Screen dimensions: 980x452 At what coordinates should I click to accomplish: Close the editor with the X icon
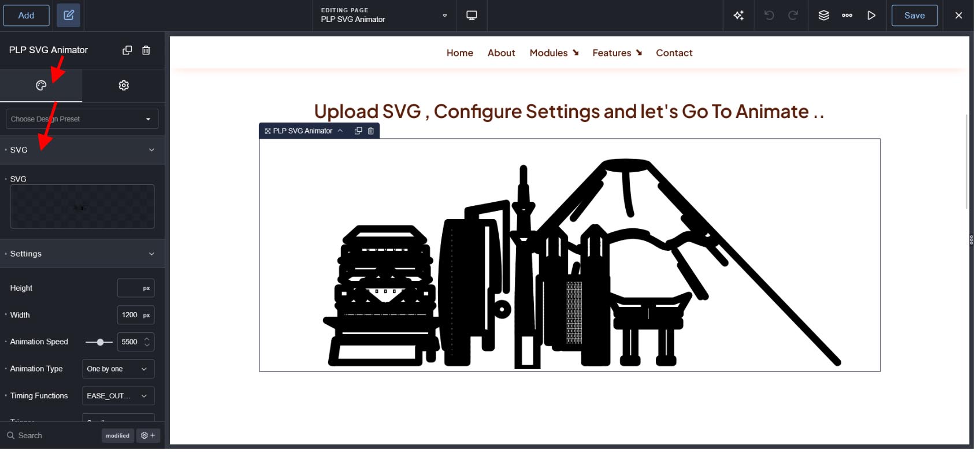[959, 16]
